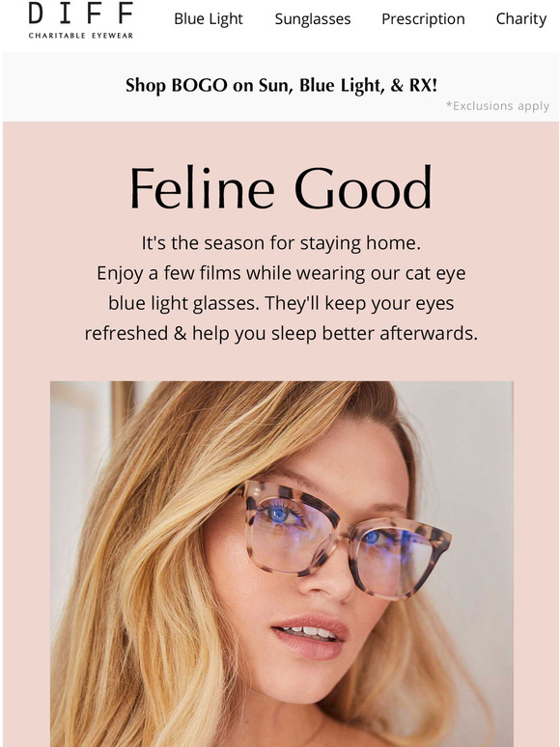Screen dimensions: 560x747
Task: Click the season for staying home line
Action: (x=281, y=243)
